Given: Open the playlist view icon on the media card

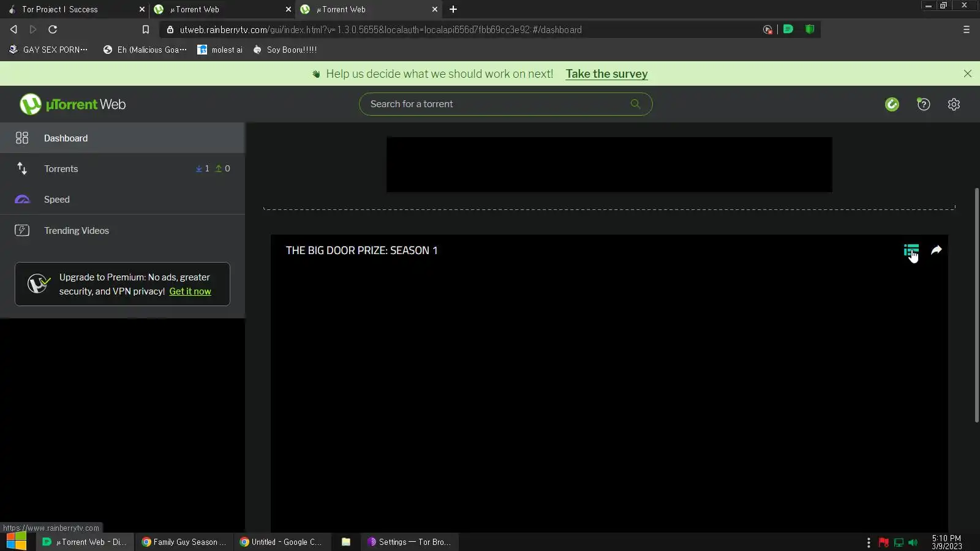Looking at the screenshot, I should tap(911, 250).
